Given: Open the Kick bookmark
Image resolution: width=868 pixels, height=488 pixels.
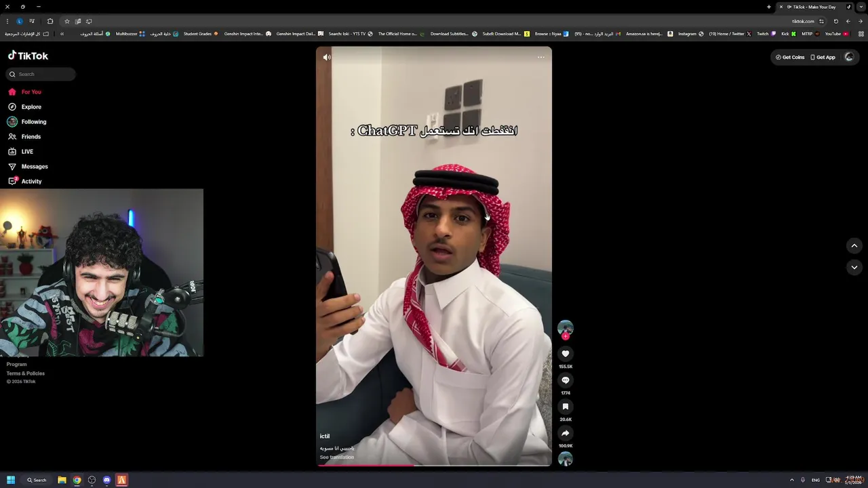Looking at the screenshot, I should [789, 34].
